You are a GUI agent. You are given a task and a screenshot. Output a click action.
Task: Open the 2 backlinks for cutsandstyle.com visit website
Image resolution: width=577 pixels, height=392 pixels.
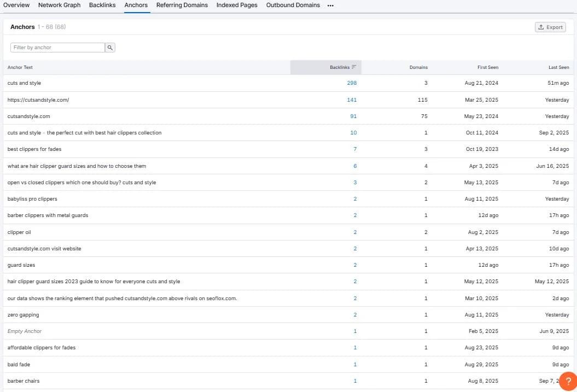tap(355, 249)
